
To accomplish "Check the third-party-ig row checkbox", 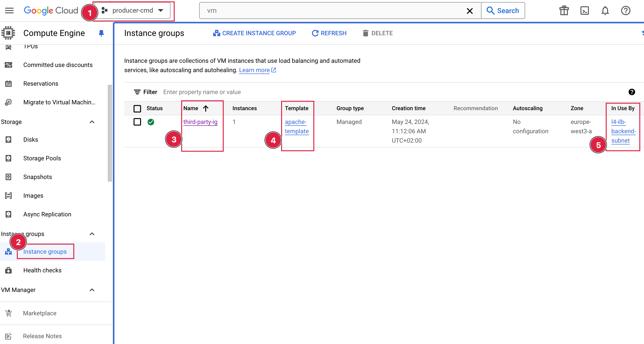I will [137, 122].
